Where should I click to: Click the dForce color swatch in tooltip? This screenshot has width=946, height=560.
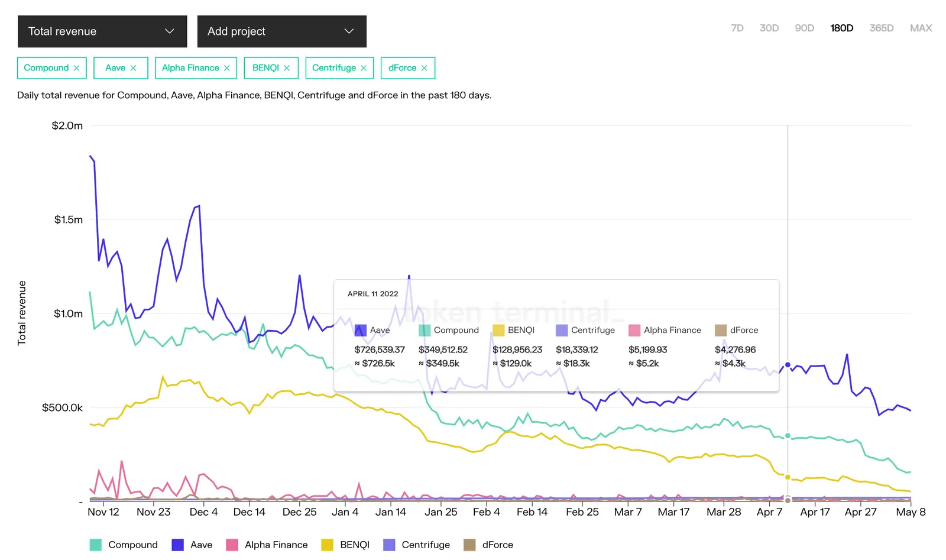pyautogui.click(x=721, y=330)
